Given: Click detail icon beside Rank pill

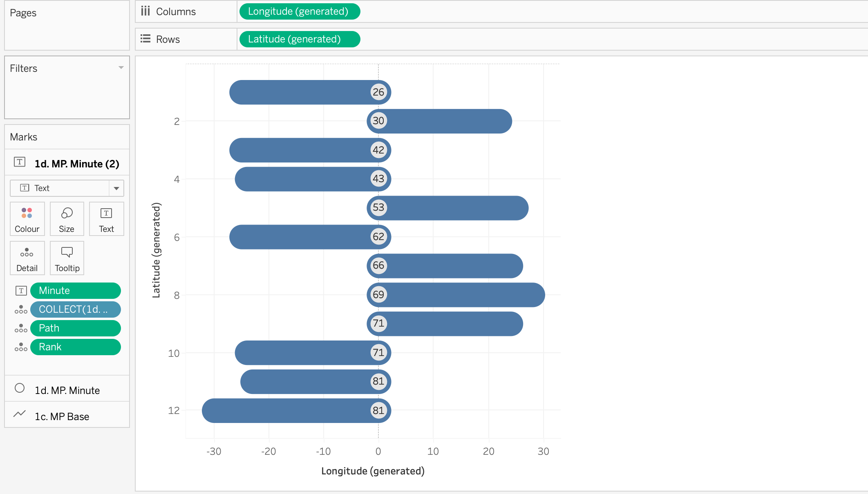Looking at the screenshot, I should (21, 347).
